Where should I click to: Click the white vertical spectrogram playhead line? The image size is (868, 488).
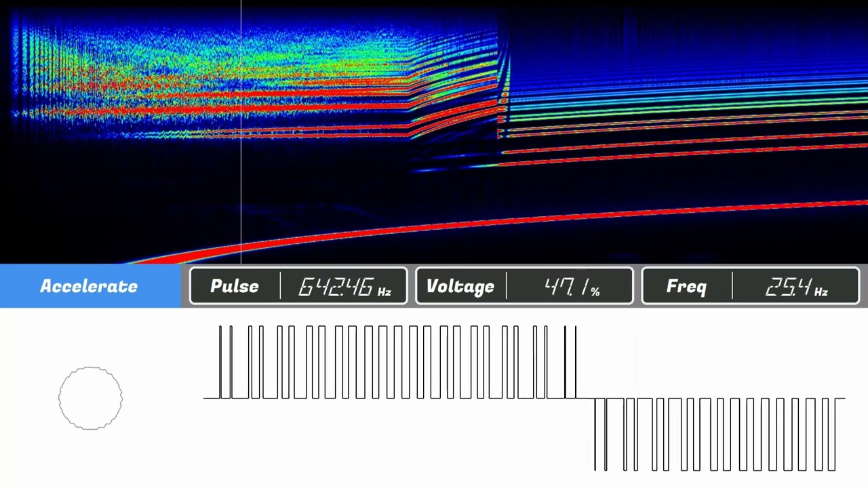click(x=241, y=132)
